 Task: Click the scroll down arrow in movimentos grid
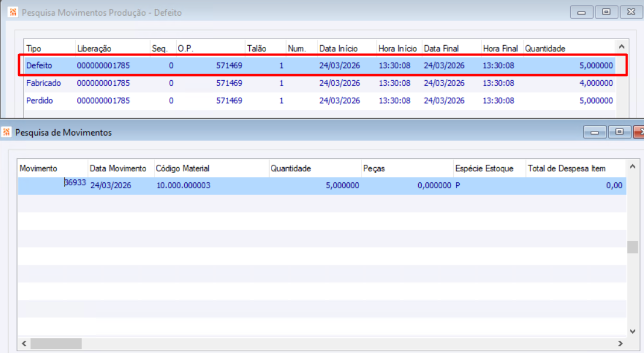tap(632, 331)
